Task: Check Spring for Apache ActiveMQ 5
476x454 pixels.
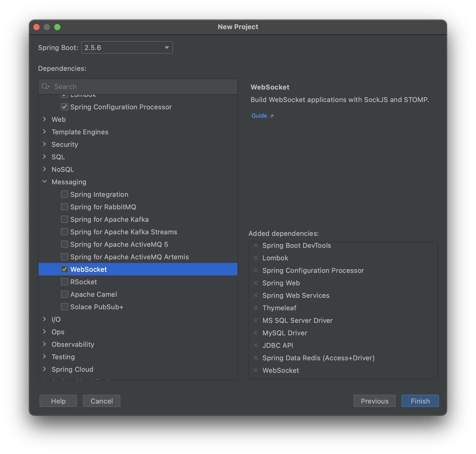Action: 65,244
